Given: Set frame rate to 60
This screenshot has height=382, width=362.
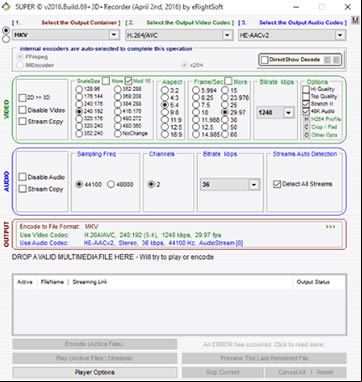Looking at the screenshot, I should coord(225,134).
